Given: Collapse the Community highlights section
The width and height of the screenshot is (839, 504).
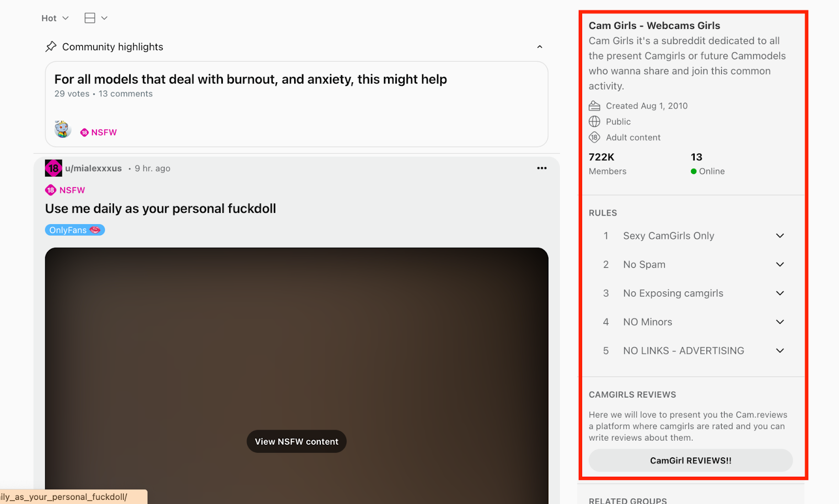Looking at the screenshot, I should coord(540,47).
